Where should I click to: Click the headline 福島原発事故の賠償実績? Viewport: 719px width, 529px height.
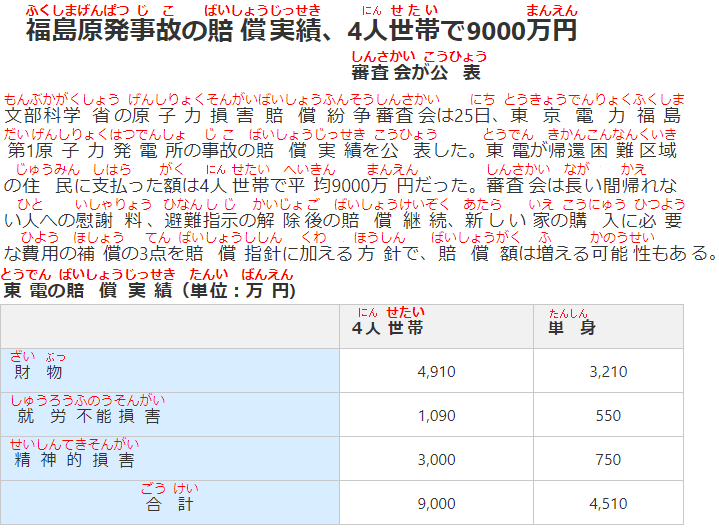click(172, 31)
